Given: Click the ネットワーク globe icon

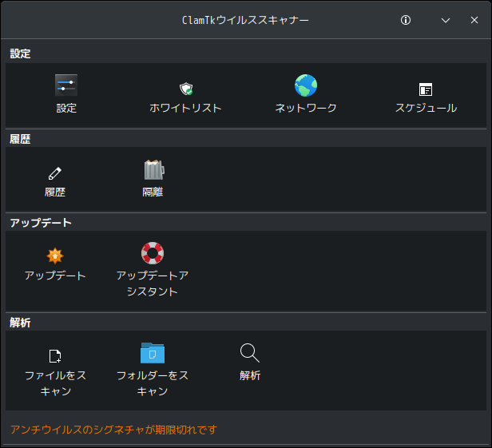Looking at the screenshot, I should pos(306,85).
